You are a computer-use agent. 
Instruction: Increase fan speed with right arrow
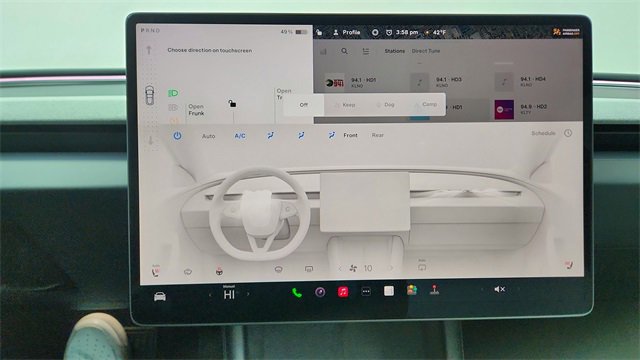tap(391, 268)
